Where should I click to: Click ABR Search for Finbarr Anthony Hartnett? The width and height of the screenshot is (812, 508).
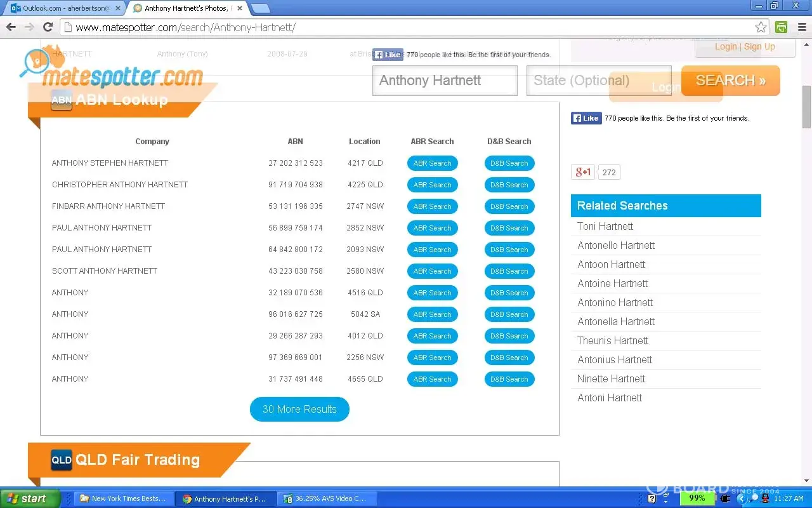coord(432,206)
